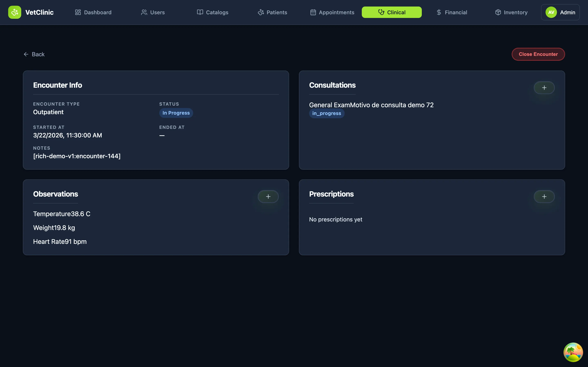Screen dimensions: 588x367
Task: Open the Dashboard tab
Action: [93, 12]
